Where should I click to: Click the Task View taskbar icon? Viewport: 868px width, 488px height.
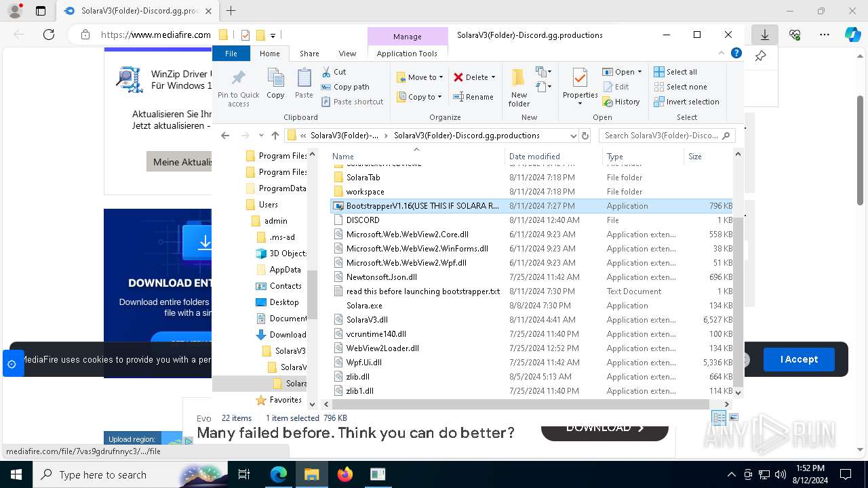(244, 474)
